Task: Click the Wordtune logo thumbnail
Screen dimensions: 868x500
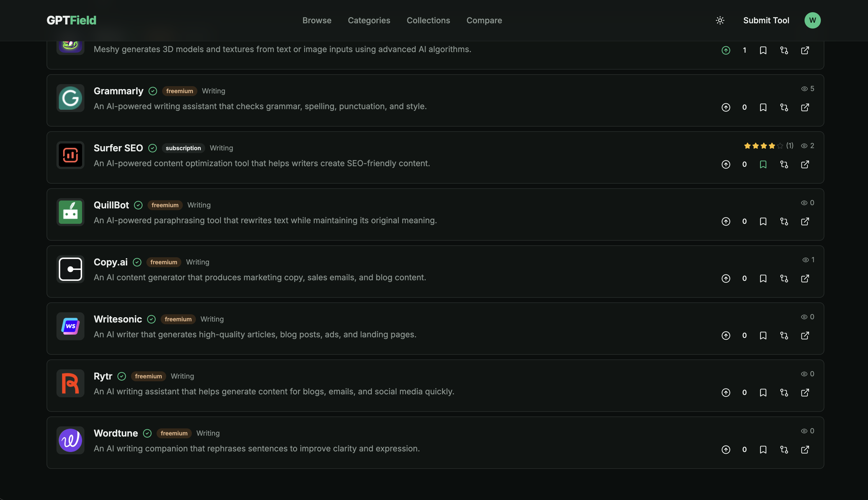Action: pos(70,440)
